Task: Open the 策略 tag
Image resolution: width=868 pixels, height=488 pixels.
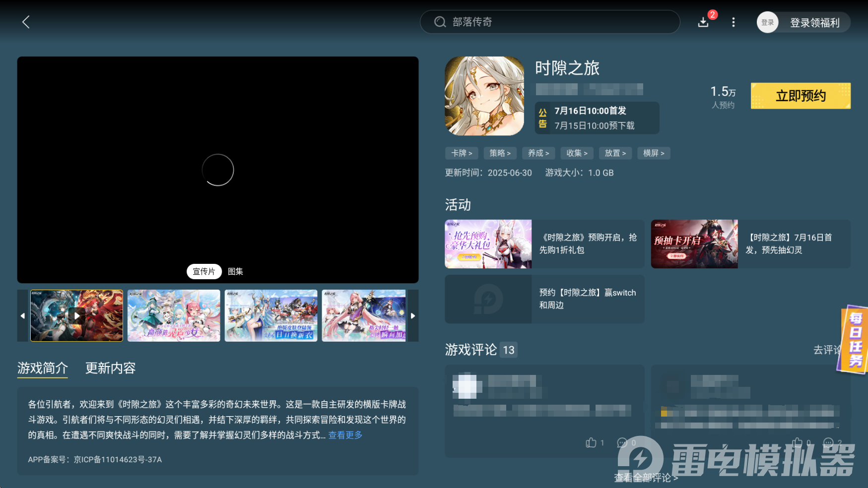Action: [500, 153]
